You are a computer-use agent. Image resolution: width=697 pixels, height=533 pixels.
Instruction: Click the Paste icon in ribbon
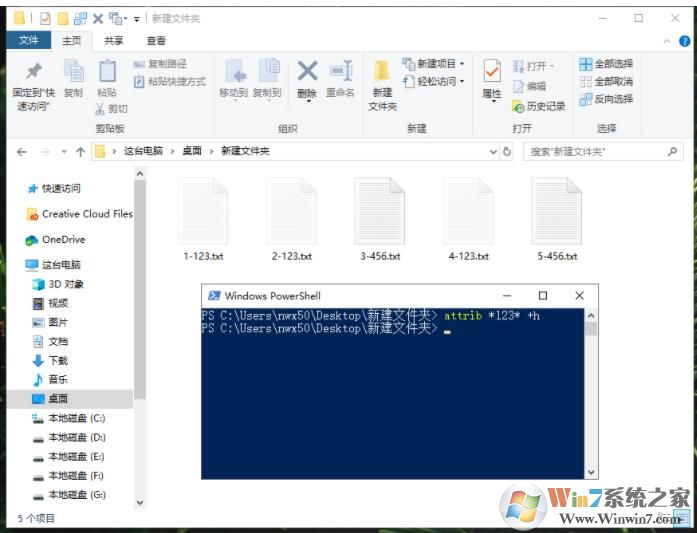coord(106,71)
